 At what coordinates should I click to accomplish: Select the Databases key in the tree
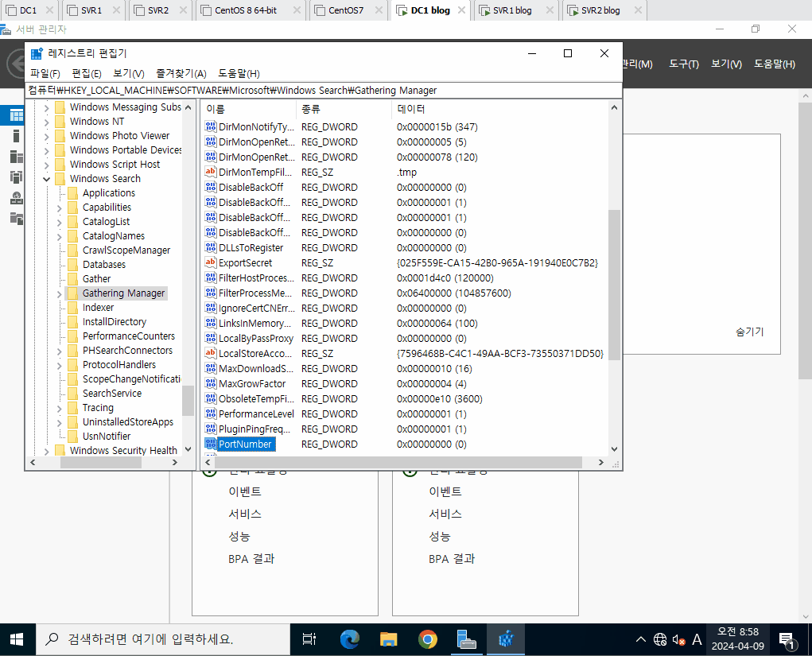(x=104, y=265)
